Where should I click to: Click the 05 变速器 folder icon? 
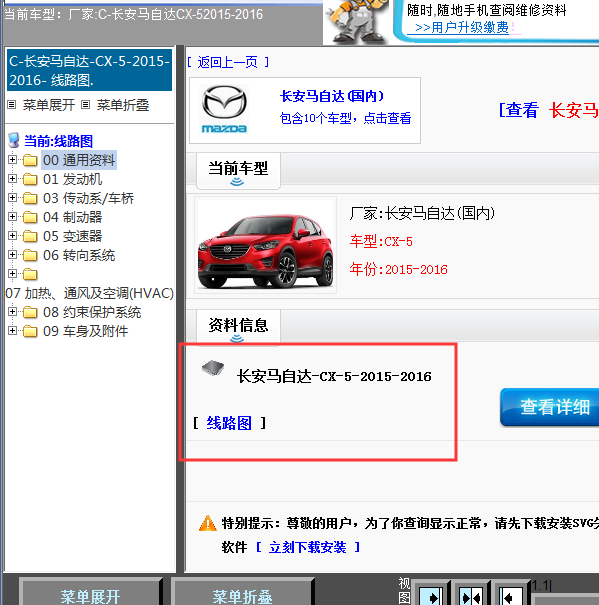pos(30,236)
